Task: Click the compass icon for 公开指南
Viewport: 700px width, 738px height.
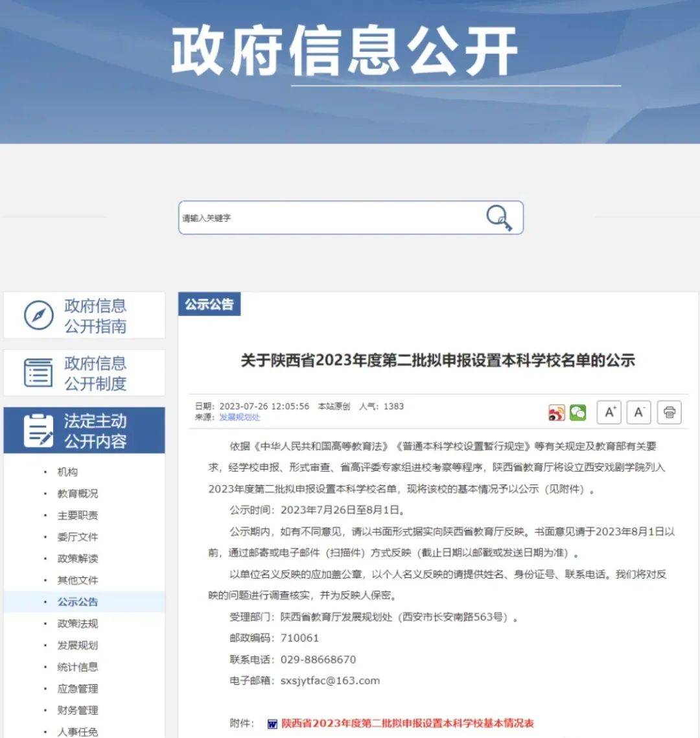Action: 39,316
